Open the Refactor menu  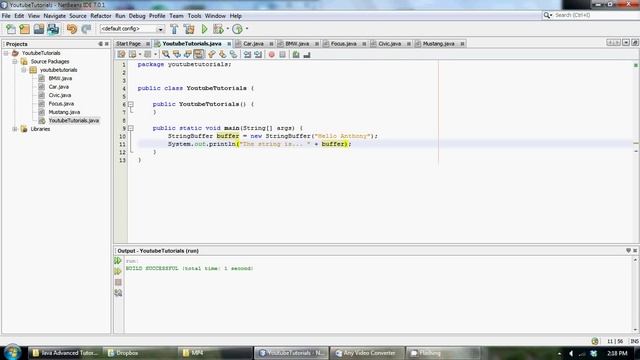(x=101, y=16)
